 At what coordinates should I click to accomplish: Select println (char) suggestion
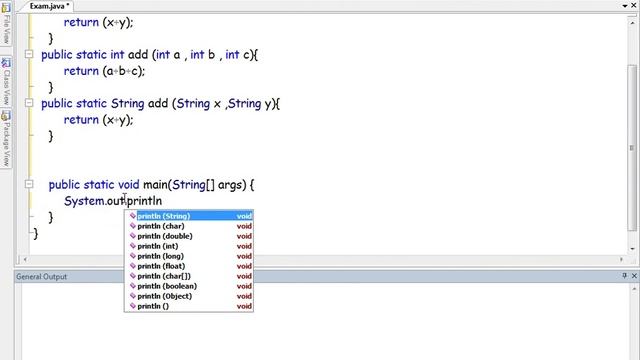tap(189, 226)
